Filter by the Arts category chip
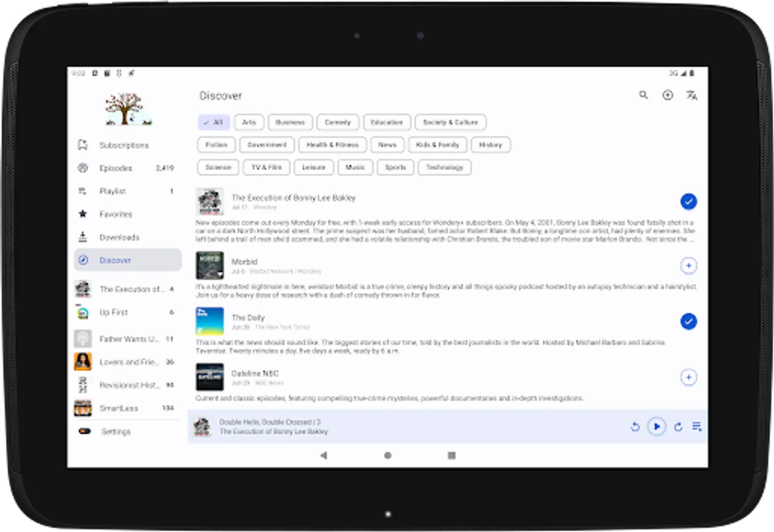The width and height of the screenshot is (774, 532). [249, 122]
